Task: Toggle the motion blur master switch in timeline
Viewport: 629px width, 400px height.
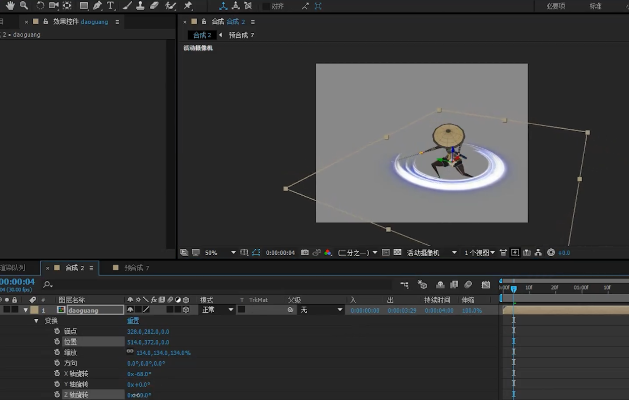Action: (x=468, y=284)
